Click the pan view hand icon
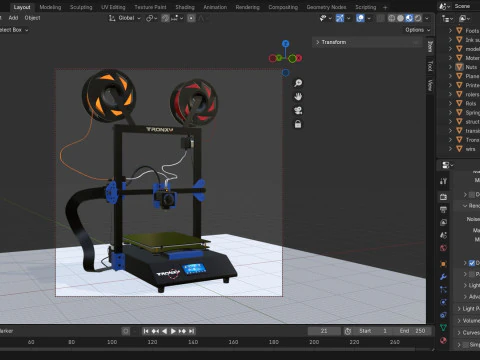 click(298, 97)
